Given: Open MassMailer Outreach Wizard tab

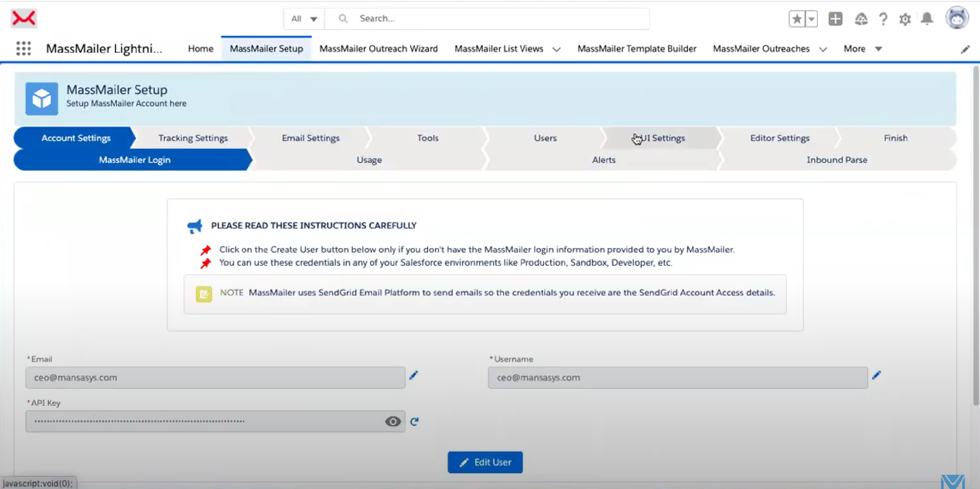Looking at the screenshot, I should click(378, 49).
